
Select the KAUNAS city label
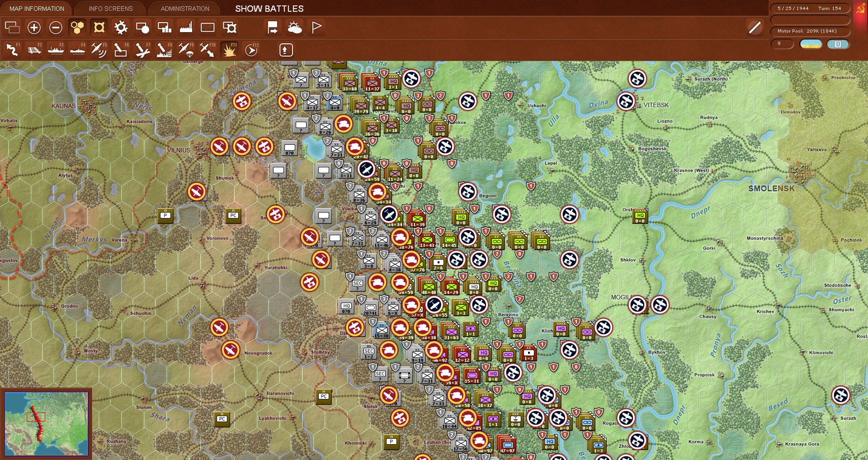click(64, 106)
